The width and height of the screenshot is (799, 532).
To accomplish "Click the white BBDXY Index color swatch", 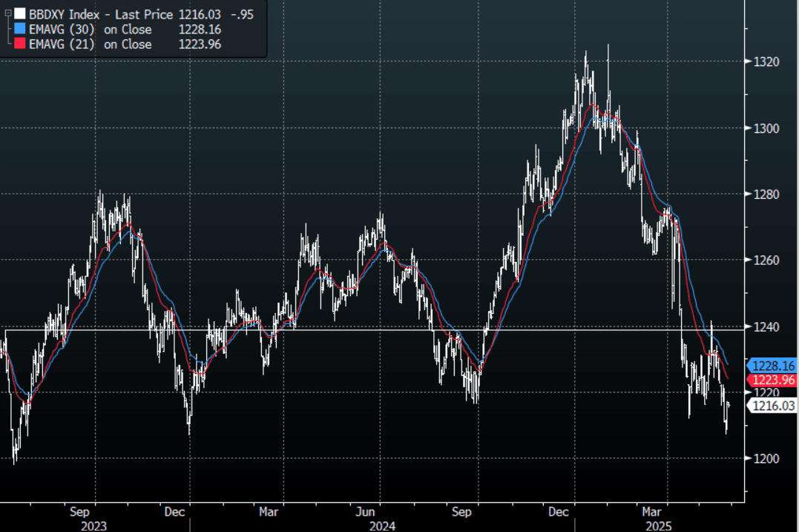I will pyautogui.click(x=20, y=15).
